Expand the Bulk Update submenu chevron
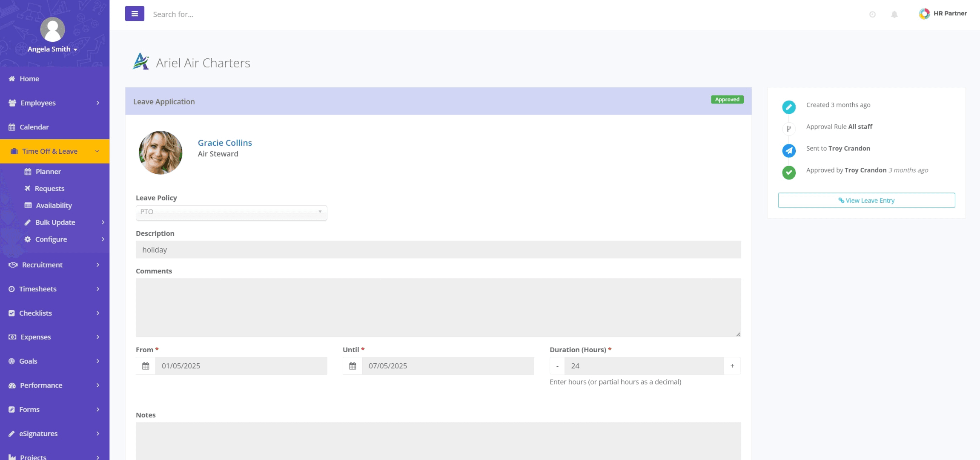 coord(103,222)
